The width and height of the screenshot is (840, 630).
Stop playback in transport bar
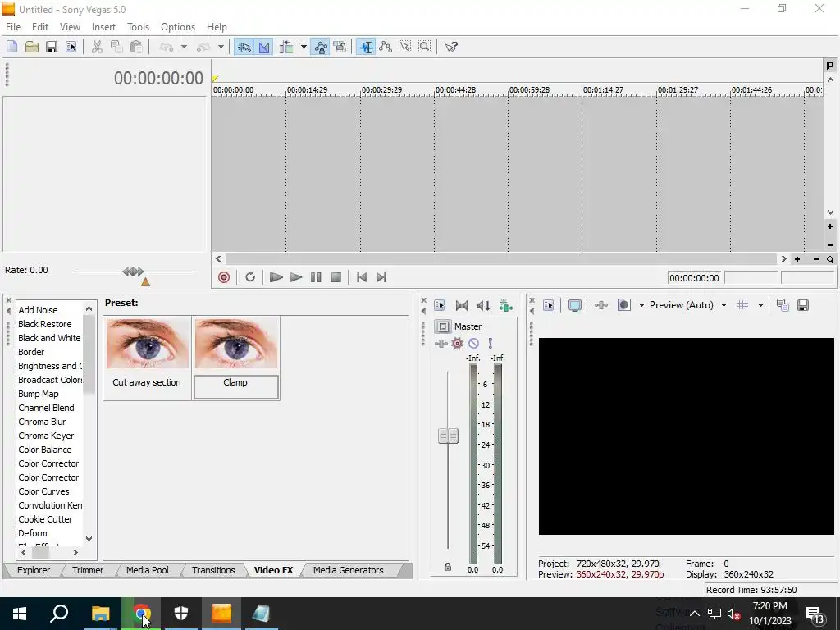pos(336,277)
